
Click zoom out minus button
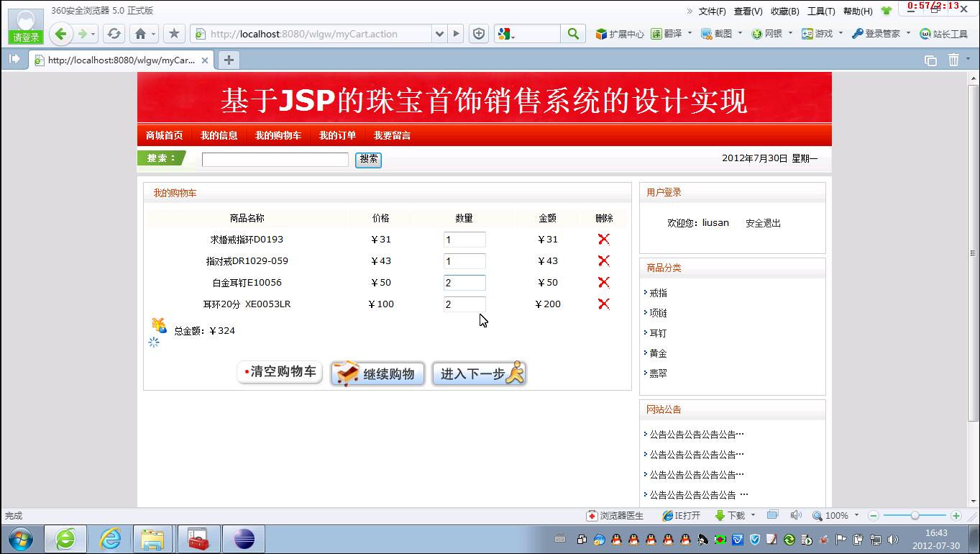tap(874, 516)
